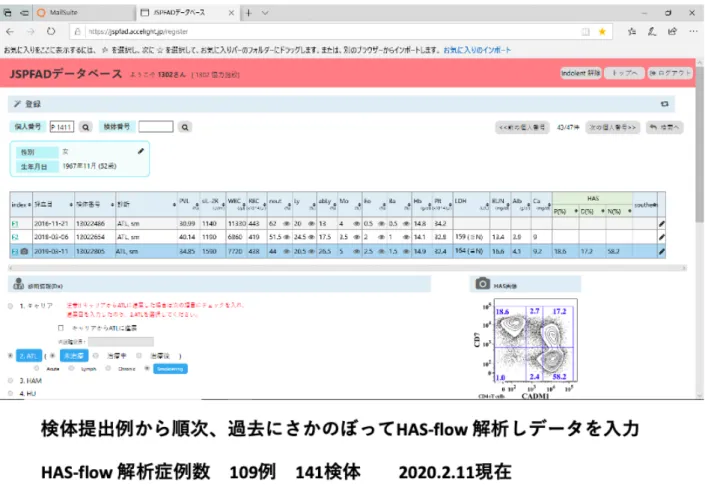705x487 pixels.
Task: Click the yellow favorites star
Action: pos(602,31)
